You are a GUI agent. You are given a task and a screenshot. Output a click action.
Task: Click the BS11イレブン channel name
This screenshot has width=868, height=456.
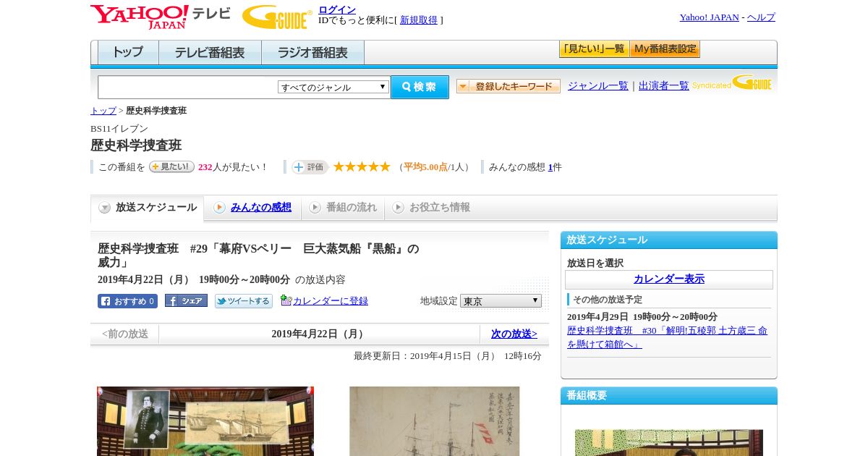(x=119, y=129)
